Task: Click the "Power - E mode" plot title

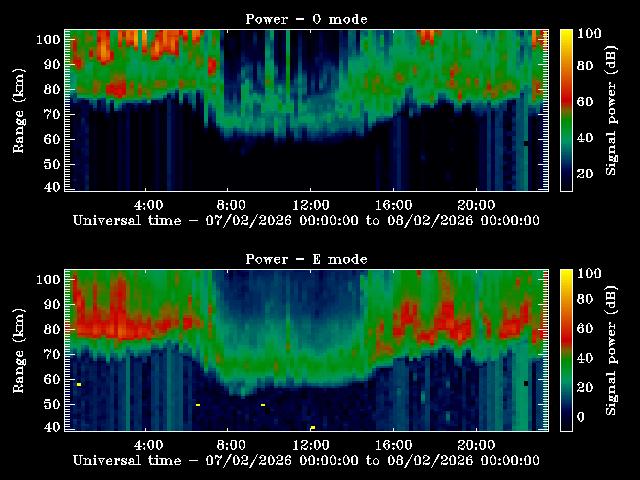Action: pyautogui.click(x=306, y=259)
